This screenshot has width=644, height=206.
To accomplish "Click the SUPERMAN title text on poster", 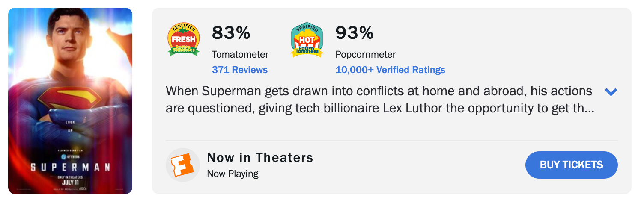I will 70,167.
